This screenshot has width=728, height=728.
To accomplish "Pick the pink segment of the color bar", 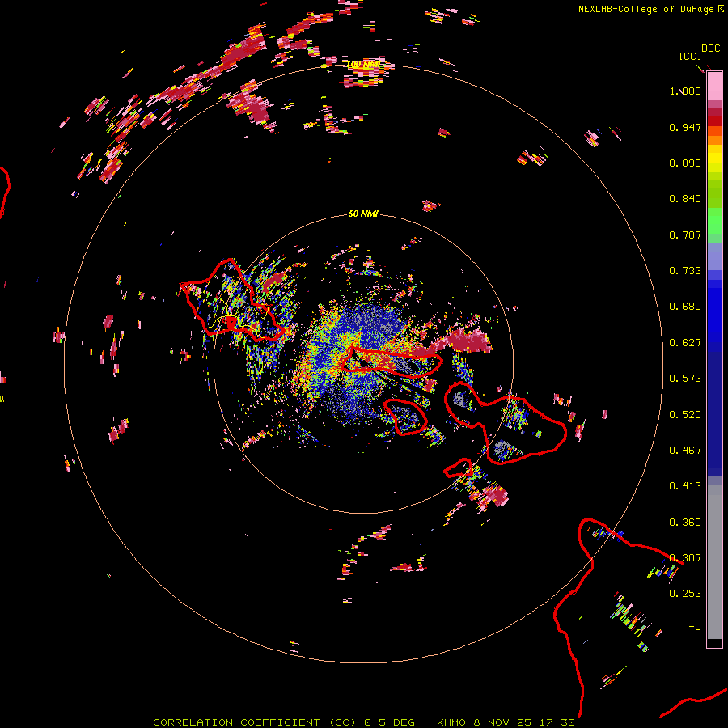I will (x=714, y=87).
